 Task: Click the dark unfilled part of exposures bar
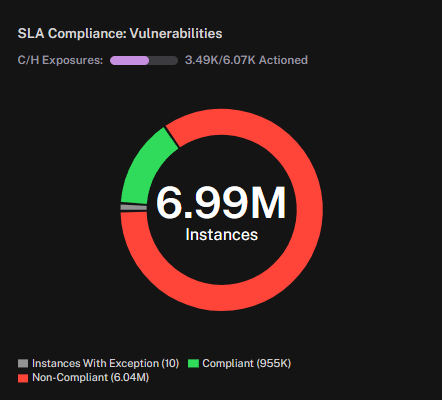[x=163, y=60]
